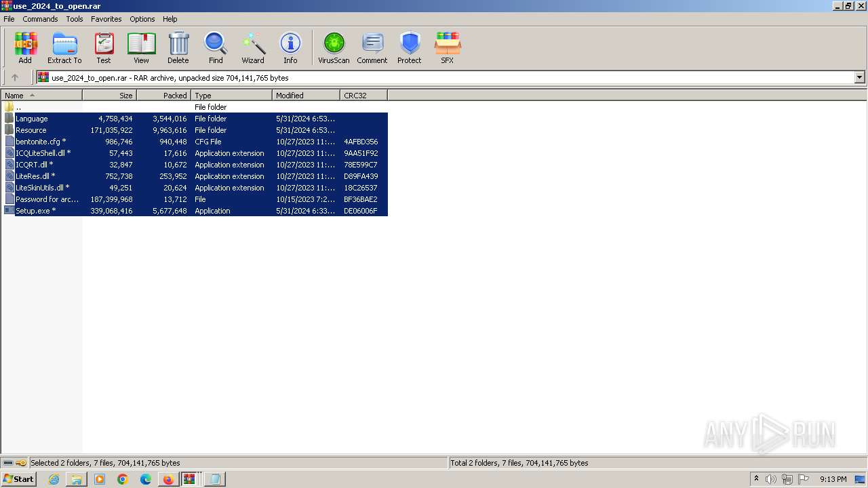
Task: Sort by the Type column header
Action: 232,96
